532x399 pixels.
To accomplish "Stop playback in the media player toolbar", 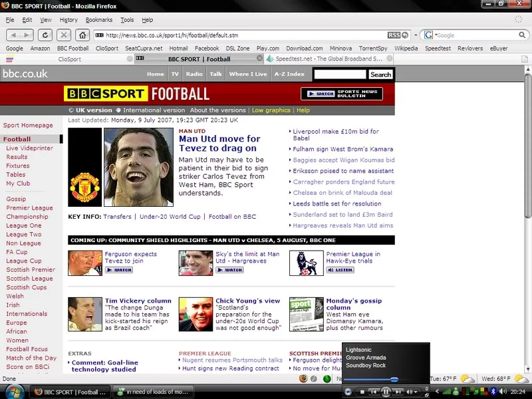I will [362, 392].
